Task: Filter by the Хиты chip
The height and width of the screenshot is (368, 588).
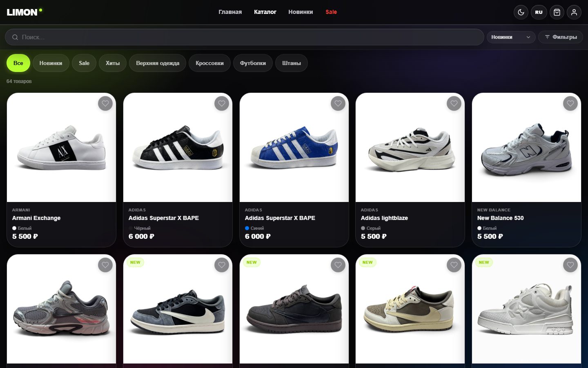Action: click(113, 63)
